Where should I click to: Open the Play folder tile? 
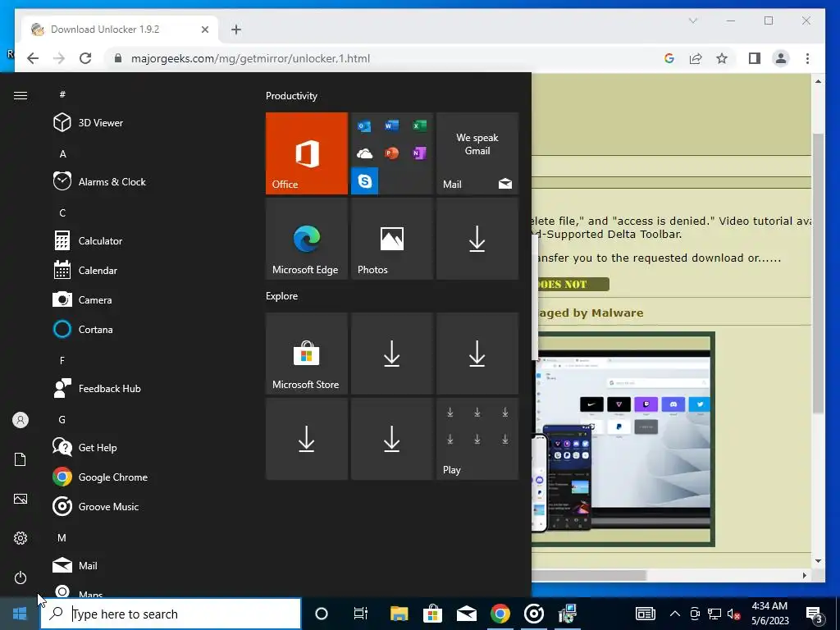coord(477,439)
